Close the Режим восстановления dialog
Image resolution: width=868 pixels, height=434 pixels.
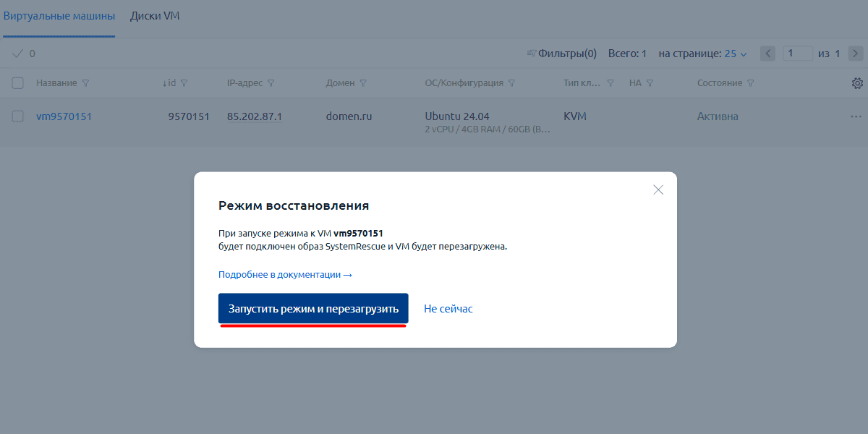point(658,190)
